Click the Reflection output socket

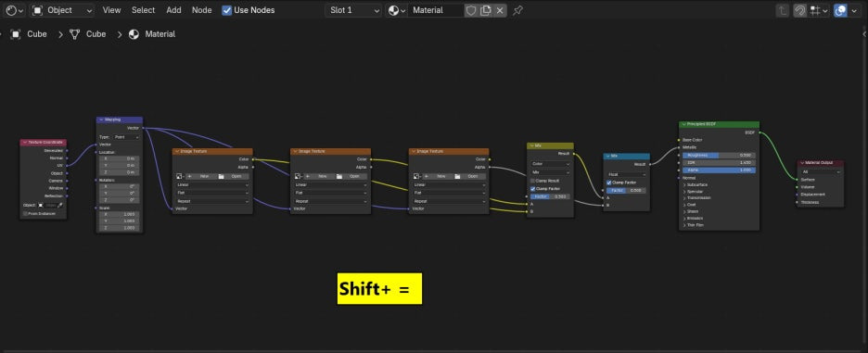tap(67, 195)
